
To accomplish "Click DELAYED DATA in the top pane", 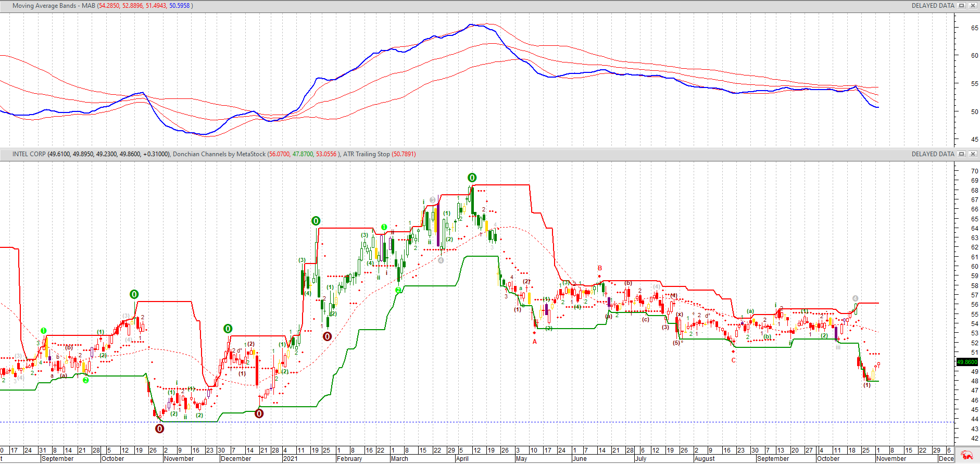I will click(x=933, y=6).
